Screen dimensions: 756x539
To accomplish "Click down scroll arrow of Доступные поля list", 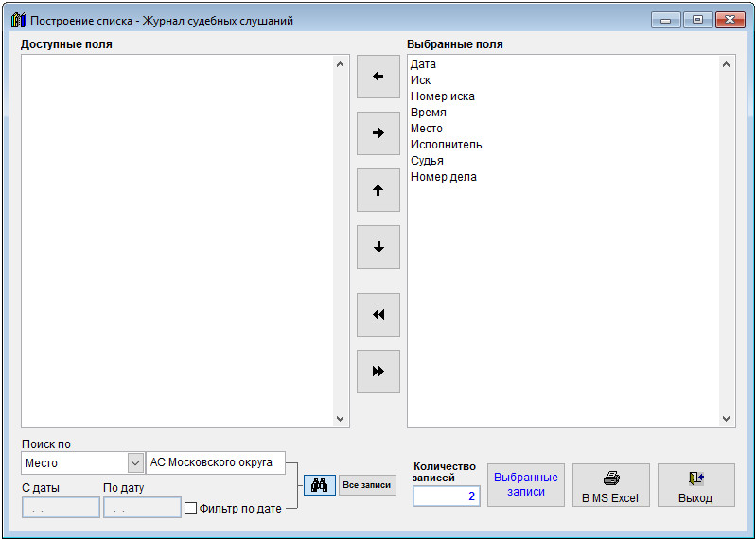I will click(340, 419).
